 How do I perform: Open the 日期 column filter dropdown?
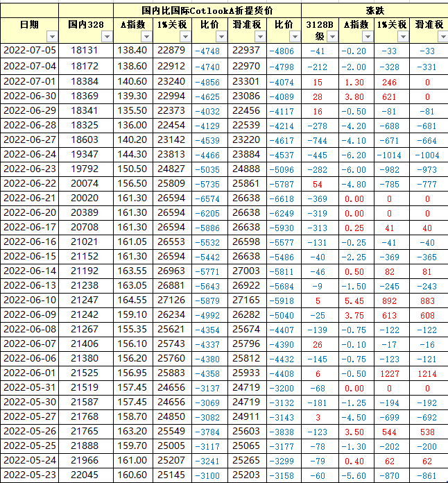click(52, 37)
